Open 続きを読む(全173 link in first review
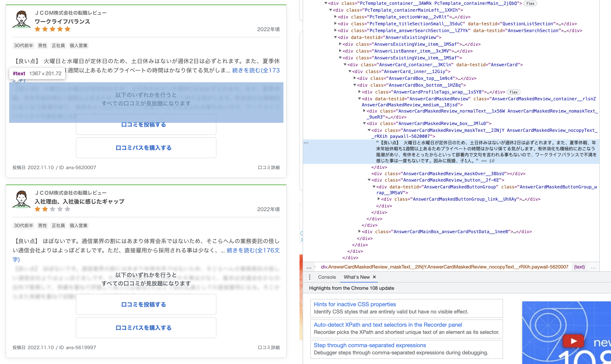This screenshot has width=611, height=364. pos(256,70)
